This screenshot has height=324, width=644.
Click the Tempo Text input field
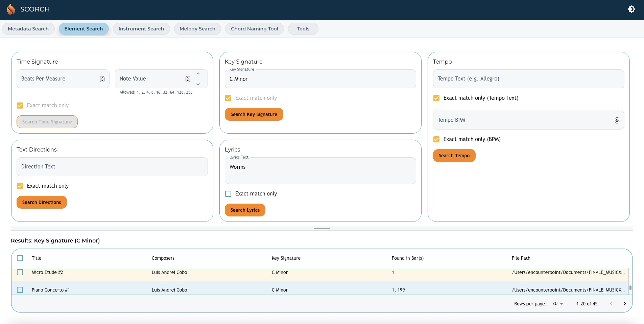click(x=528, y=79)
